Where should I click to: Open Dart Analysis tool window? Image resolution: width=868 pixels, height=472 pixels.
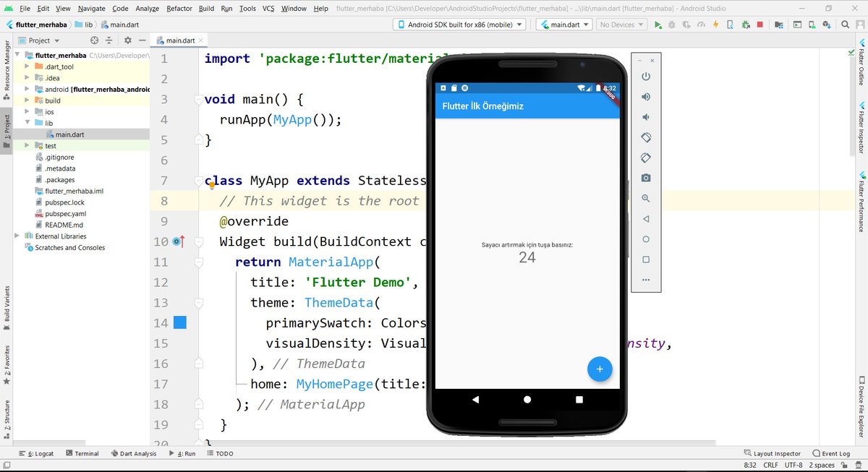[133, 454]
